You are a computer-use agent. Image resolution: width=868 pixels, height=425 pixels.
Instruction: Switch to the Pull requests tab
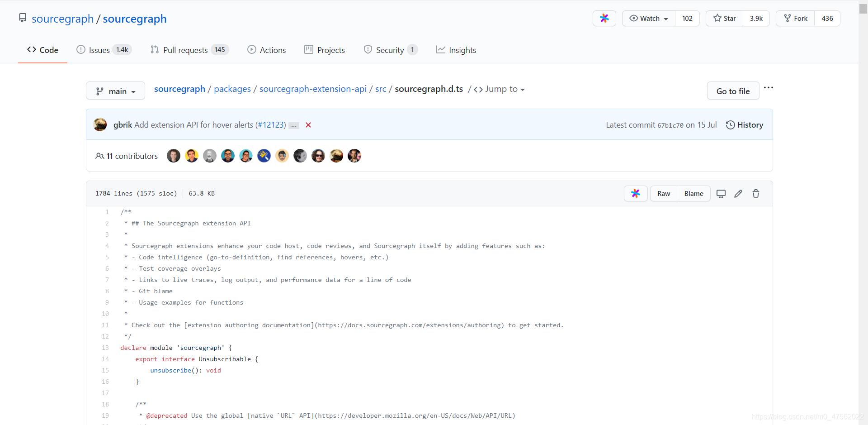coord(185,50)
